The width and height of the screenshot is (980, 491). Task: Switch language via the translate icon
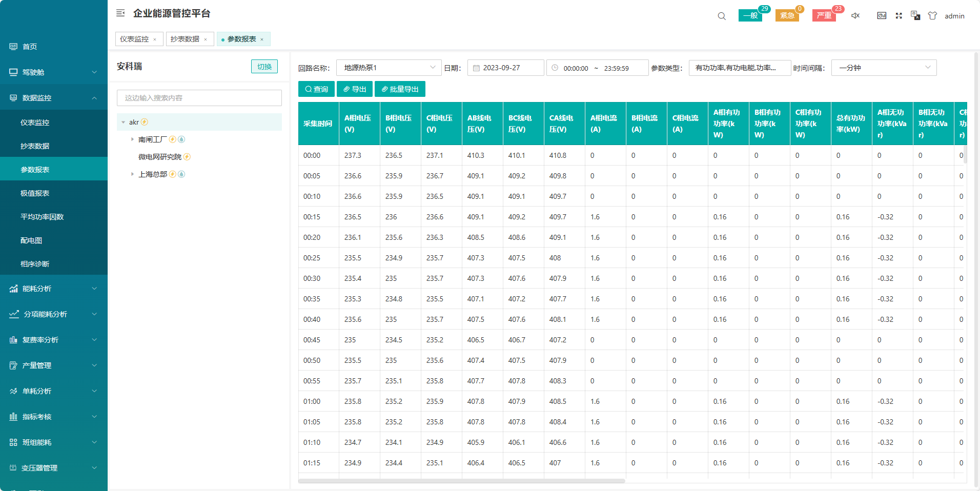pyautogui.click(x=915, y=16)
